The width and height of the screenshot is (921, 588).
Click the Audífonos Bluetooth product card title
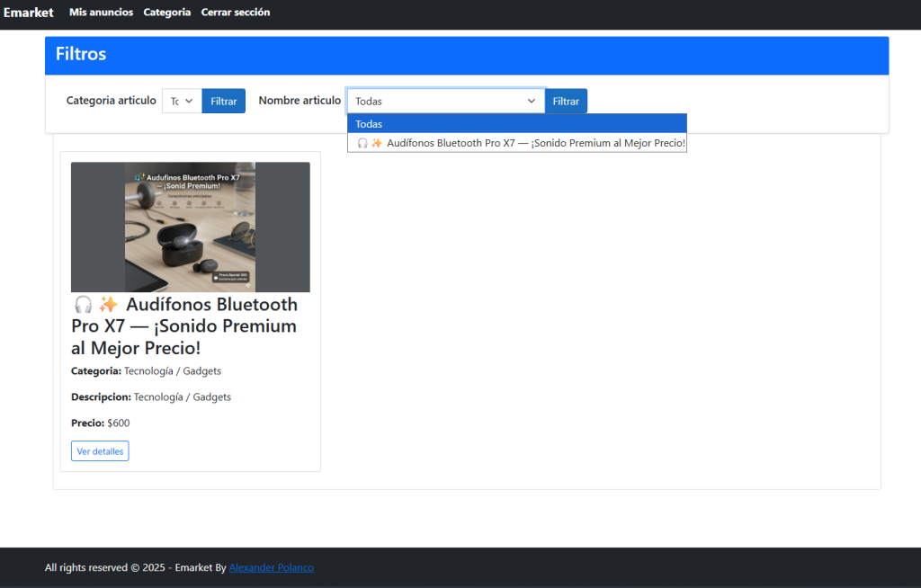tap(184, 326)
